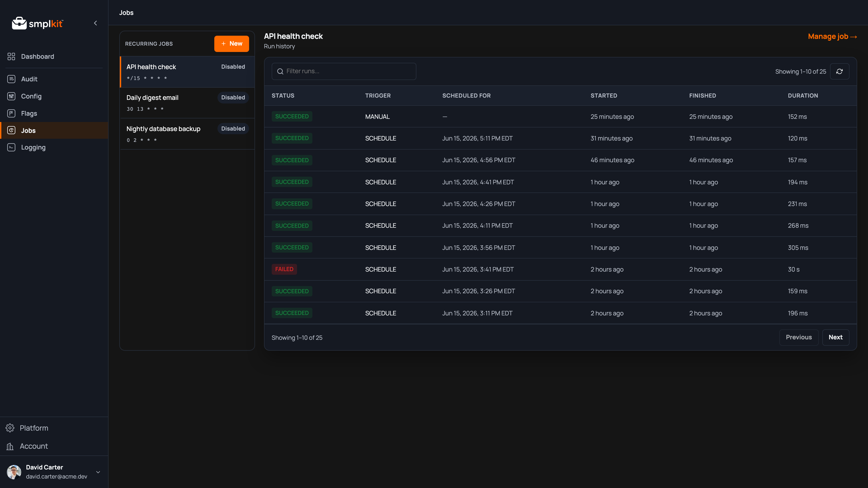
Task: Click the 'Jun 15, 2026, 3:56 PM EDT' cell
Action: (x=479, y=248)
